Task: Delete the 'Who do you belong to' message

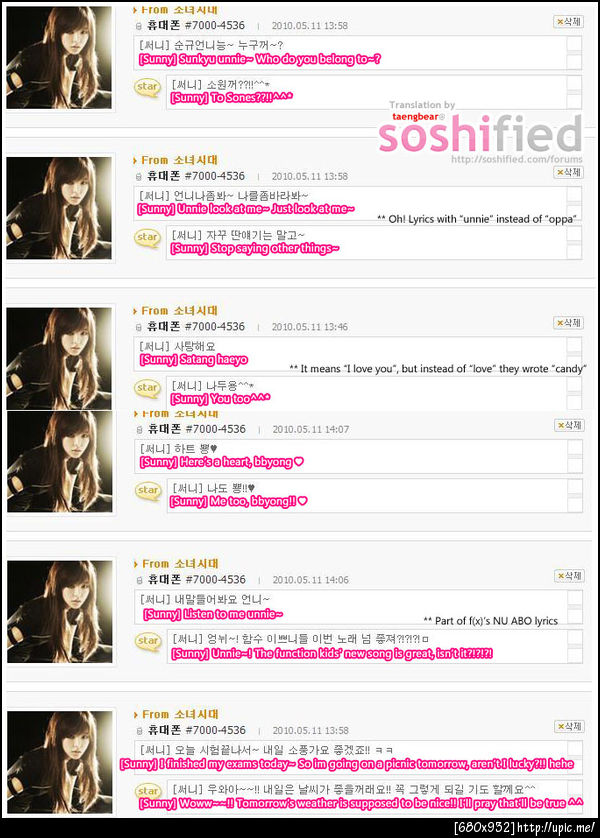Action: (x=568, y=21)
